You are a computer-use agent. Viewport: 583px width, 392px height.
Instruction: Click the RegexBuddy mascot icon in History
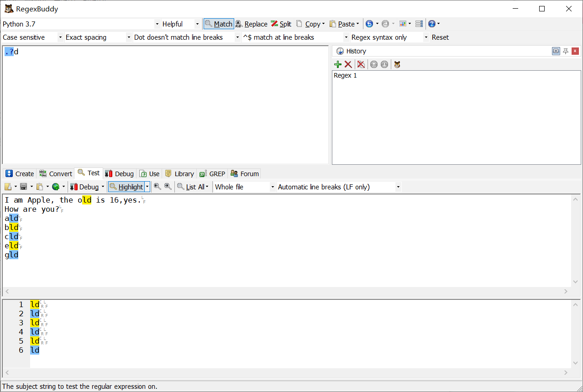(397, 65)
